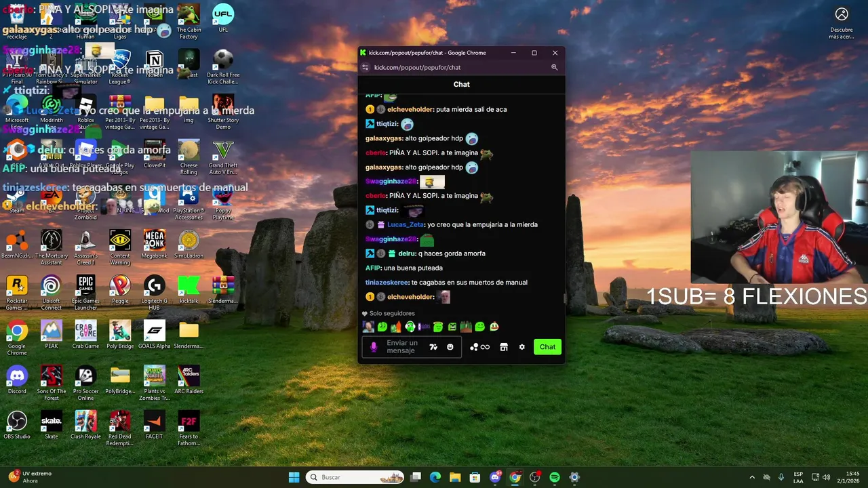Select OBS Studio desktop shortcut
Image resolution: width=868 pixels, height=488 pixels.
click(x=17, y=426)
